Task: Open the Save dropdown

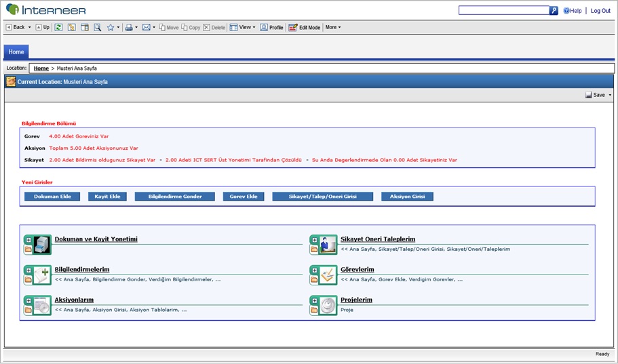Action: point(598,95)
